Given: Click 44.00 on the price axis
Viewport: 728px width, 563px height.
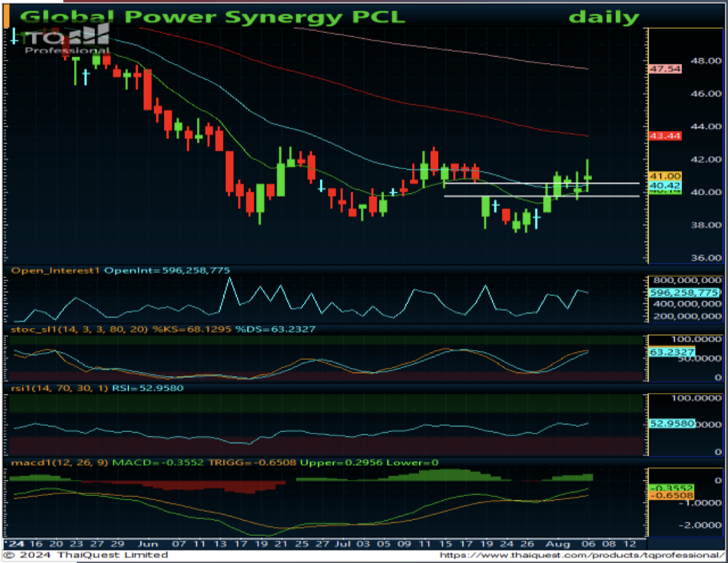Looking at the screenshot, I should [706, 127].
